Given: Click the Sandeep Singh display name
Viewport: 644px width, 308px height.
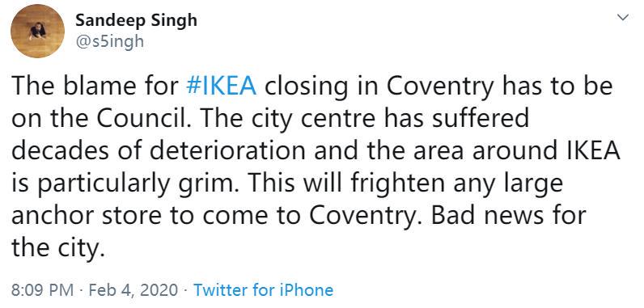Looking at the screenshot, I should [137, 20].
